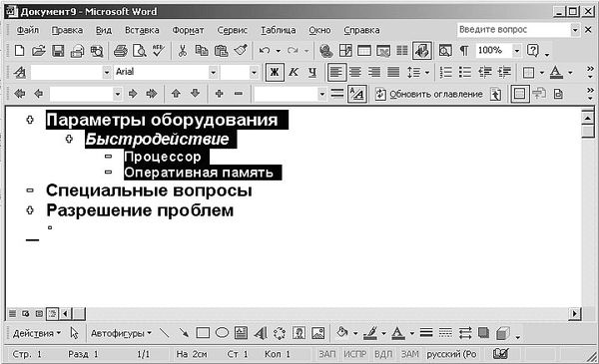The width and height of the screenshot is (599, 364).
Task: Open an existing file with folder icon
Action: (39, 51)
